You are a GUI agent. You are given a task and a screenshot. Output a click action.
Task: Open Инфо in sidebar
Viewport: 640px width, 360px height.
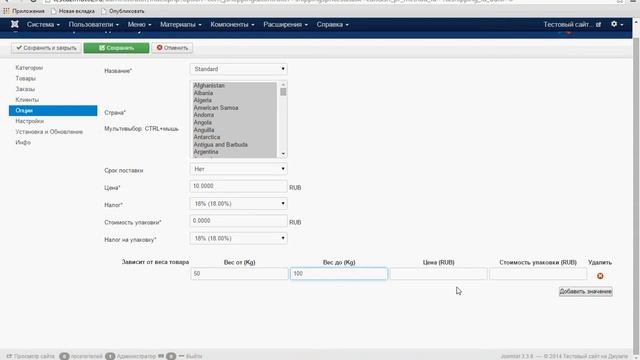click(x=23, y=142)
